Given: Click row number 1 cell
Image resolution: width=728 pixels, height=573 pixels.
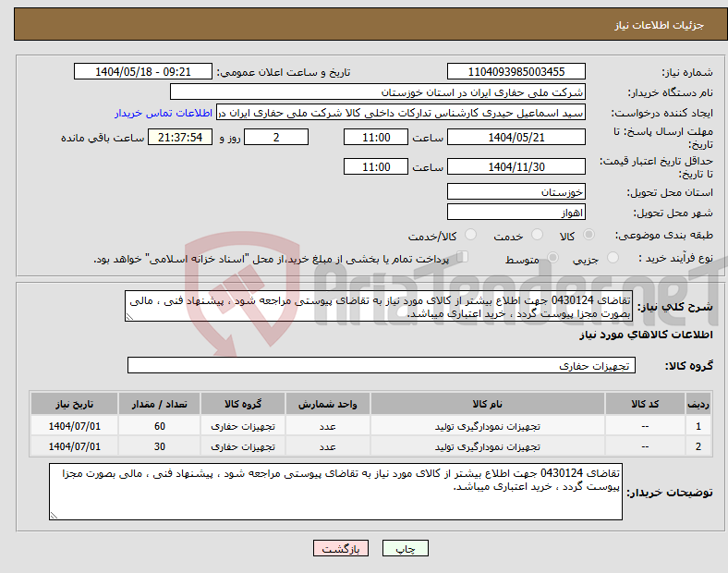Looking at the screenshot, I should point(698,426).
